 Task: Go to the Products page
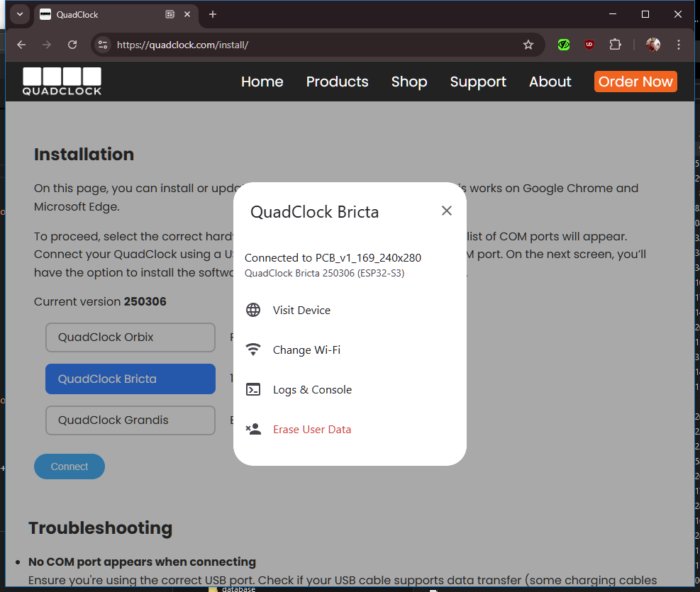pos(337,82)
